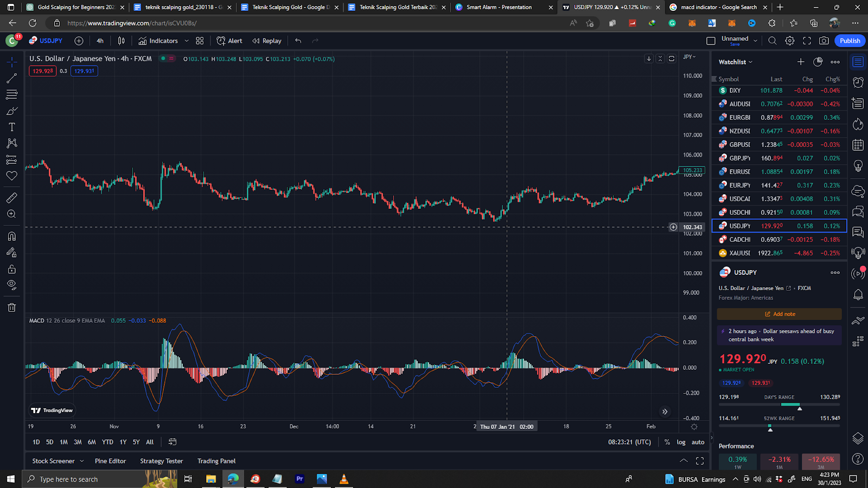Open quick search magnifier in toolbar
Screen dimensions: 868x488
pyautogui.click(x=773, y=41)
